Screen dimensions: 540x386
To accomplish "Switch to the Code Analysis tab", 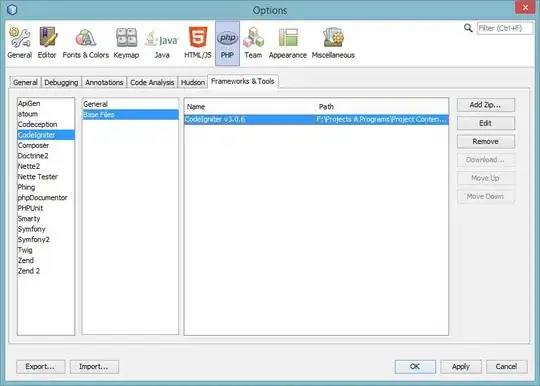I will pyautogui.click(x=152, y=83).
